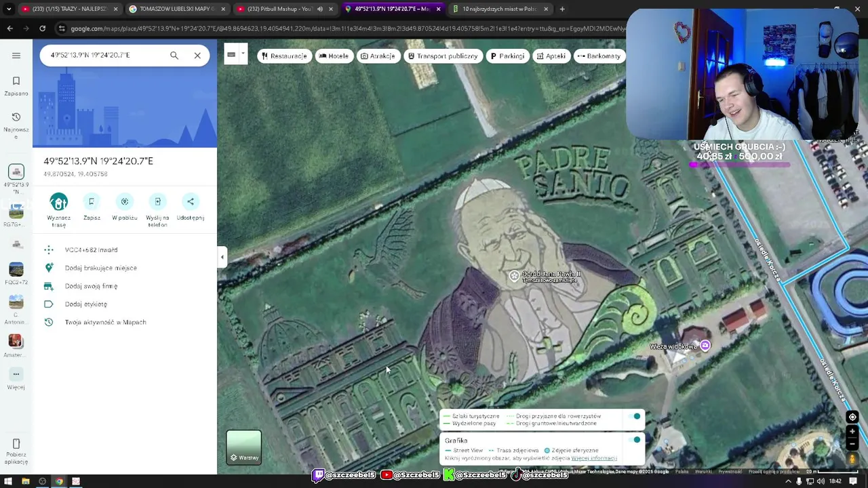
Task: Click the my location button
Action: tap(853, 417)
